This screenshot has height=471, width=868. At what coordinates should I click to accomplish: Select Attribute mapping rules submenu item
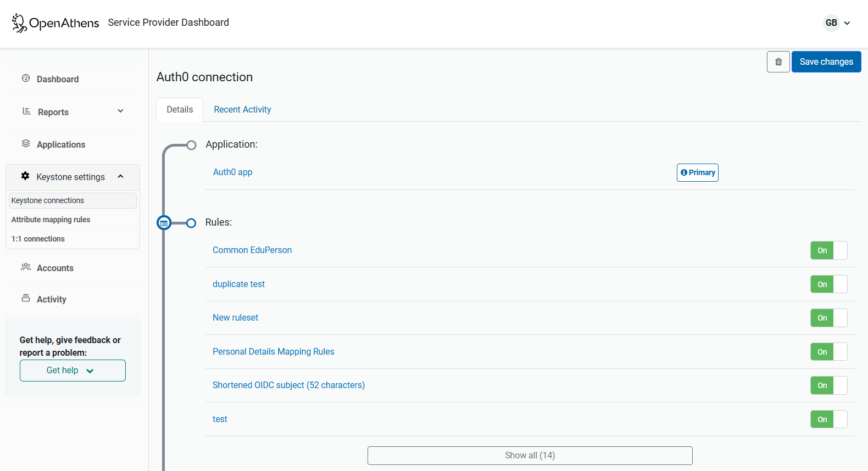click(51, 220)
